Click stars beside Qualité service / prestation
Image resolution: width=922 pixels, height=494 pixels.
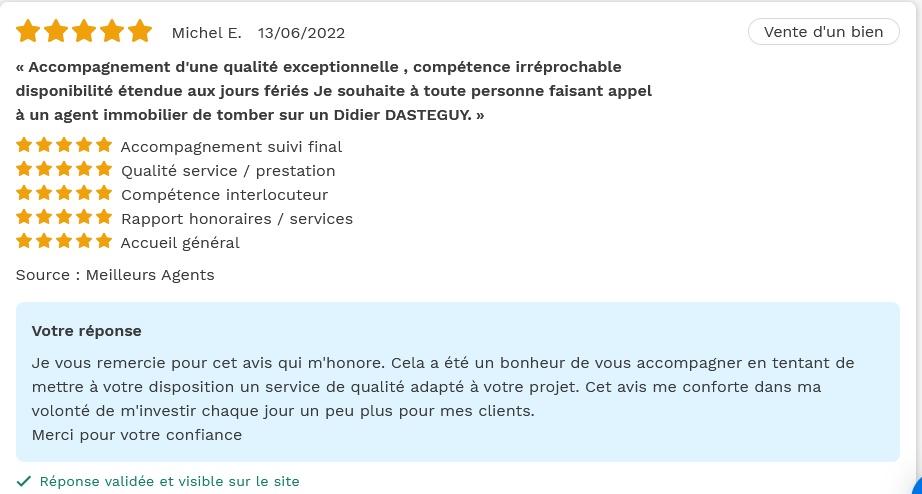(x=64, y=169)
